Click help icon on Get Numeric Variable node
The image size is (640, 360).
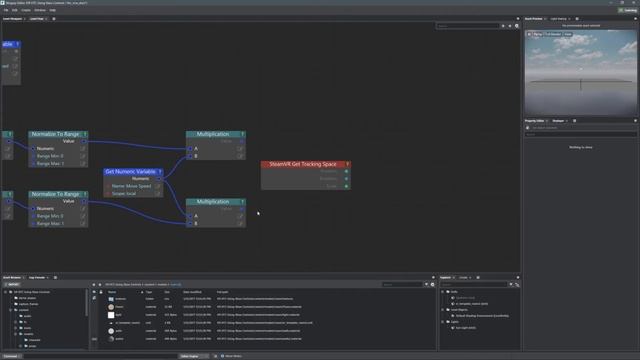[x=160, y=172]
